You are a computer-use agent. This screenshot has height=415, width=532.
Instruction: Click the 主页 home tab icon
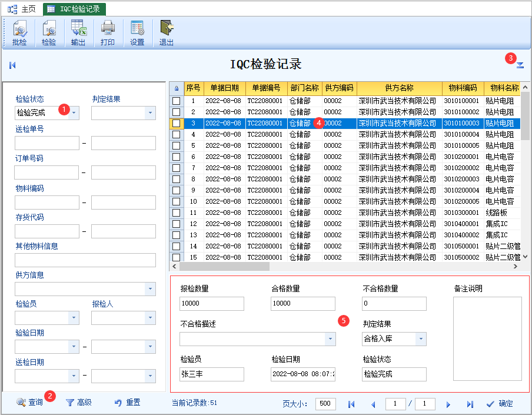click(12, 9)
